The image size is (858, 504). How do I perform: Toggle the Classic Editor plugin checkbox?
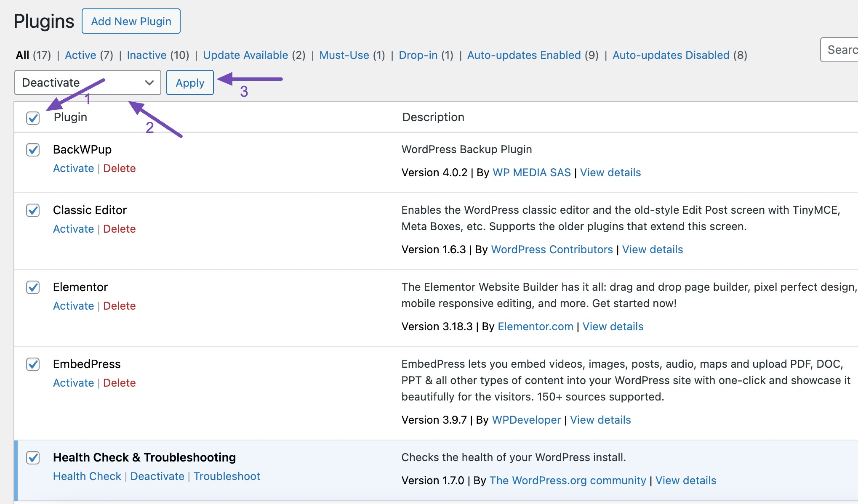33,210
